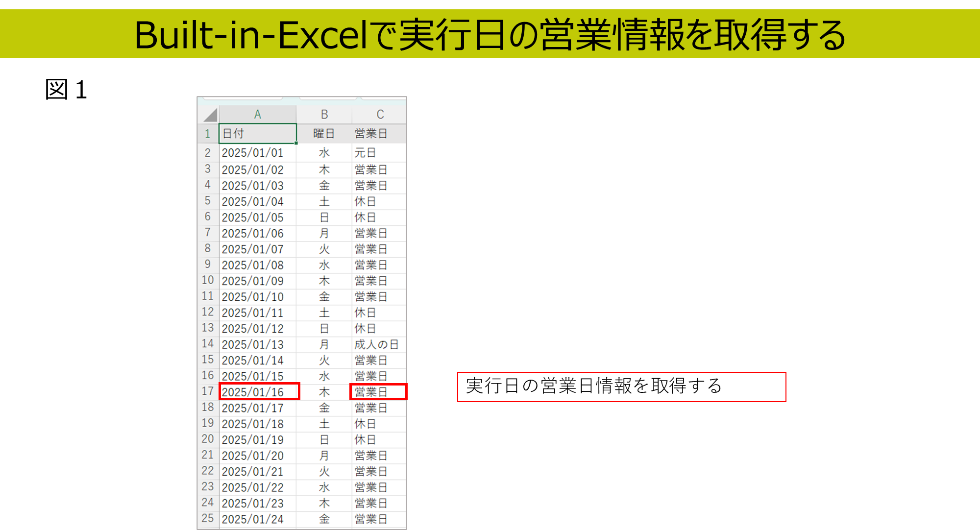Select date cell 2025/01/10
980x530 pixels.
click(x=258, y=297)
